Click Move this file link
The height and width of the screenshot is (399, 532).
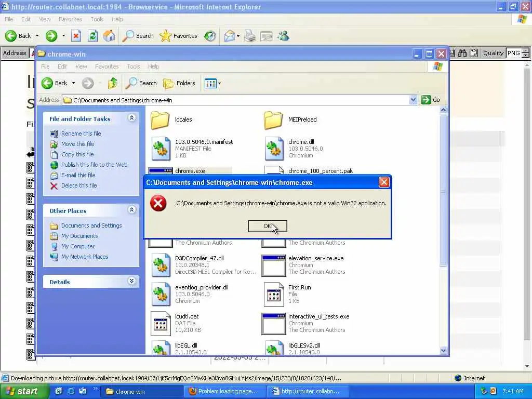click(78, 144)
